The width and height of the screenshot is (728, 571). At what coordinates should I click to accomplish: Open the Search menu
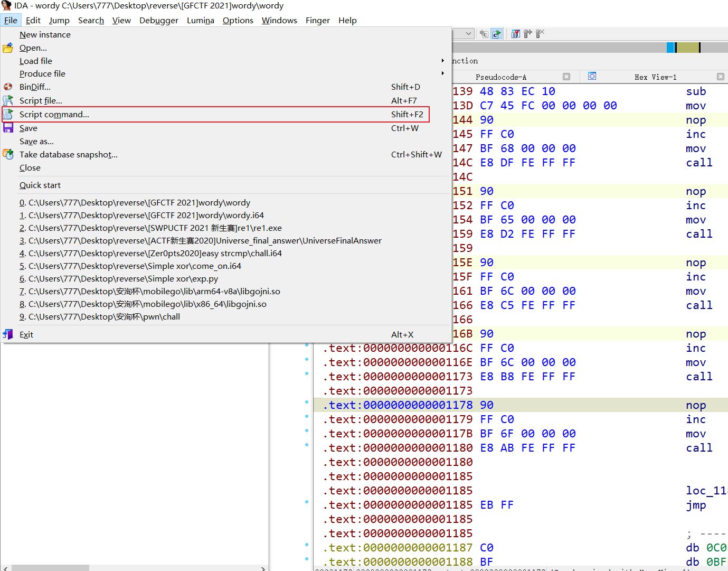tap(91, 20)
